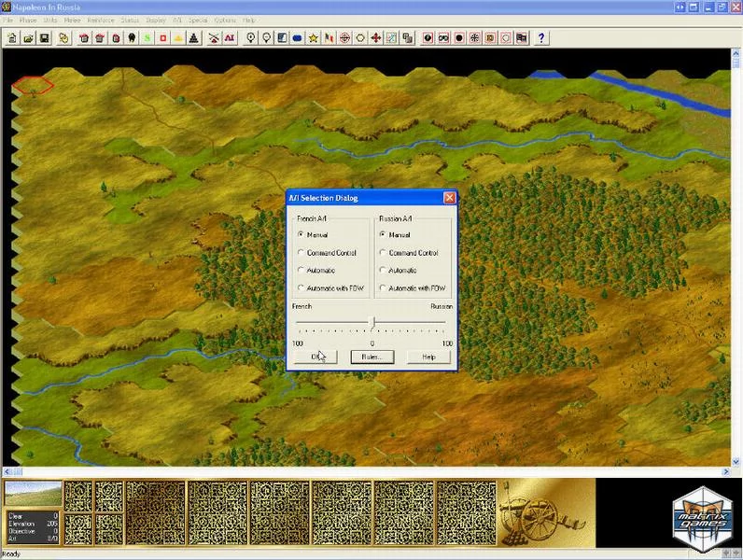Click the red AI toolbar icon
The height and width of the screenshot is (560, 743).
pyautogui.click(x=230, y=38)
